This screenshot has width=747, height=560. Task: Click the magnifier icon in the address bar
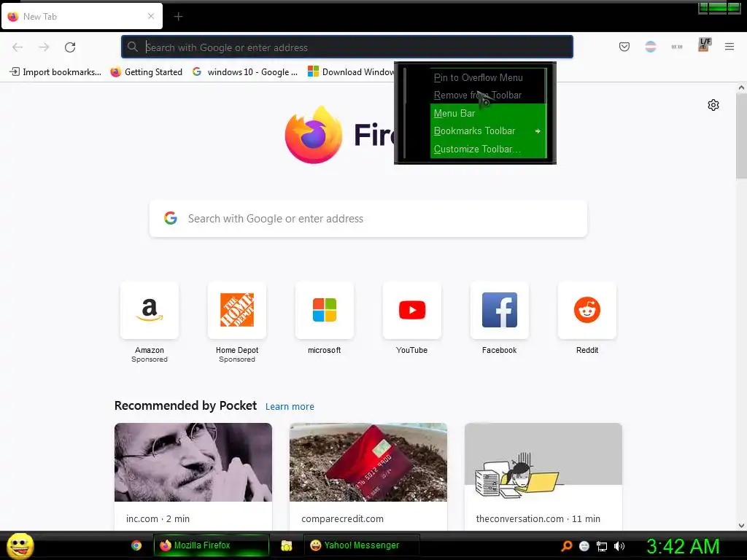(x=133, y=47)
